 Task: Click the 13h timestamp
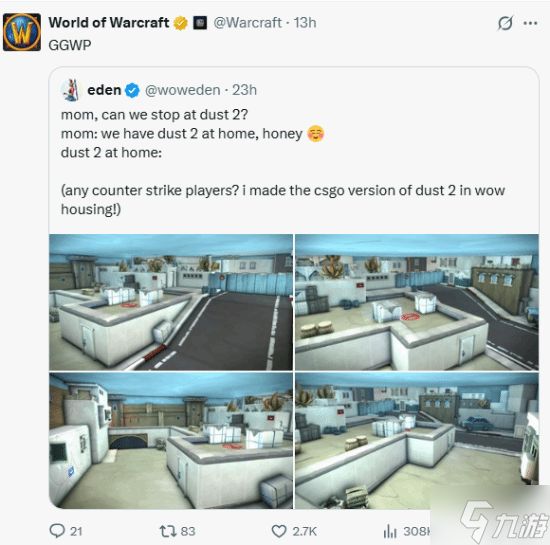tap(305, 23)
